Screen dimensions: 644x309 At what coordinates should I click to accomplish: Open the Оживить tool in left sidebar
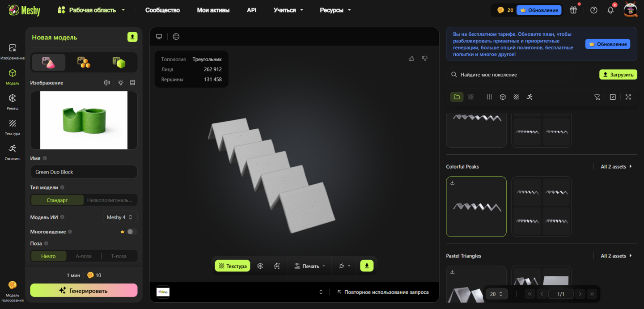pos(13,152)
